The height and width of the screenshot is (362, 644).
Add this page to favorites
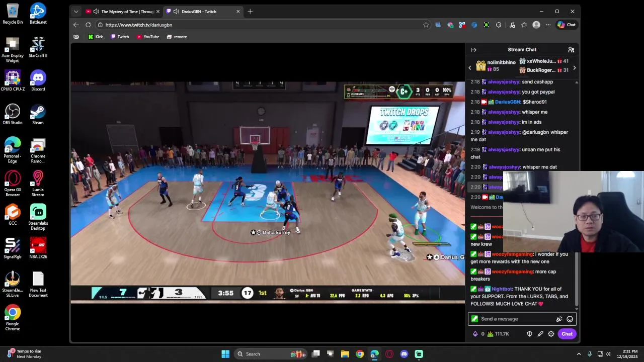click(x=426, y=25)
